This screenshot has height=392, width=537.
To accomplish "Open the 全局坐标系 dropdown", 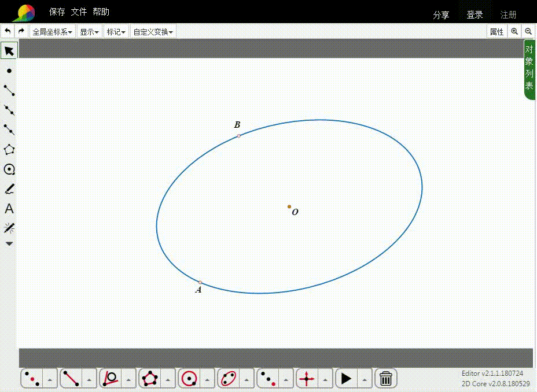I will 53,32.
